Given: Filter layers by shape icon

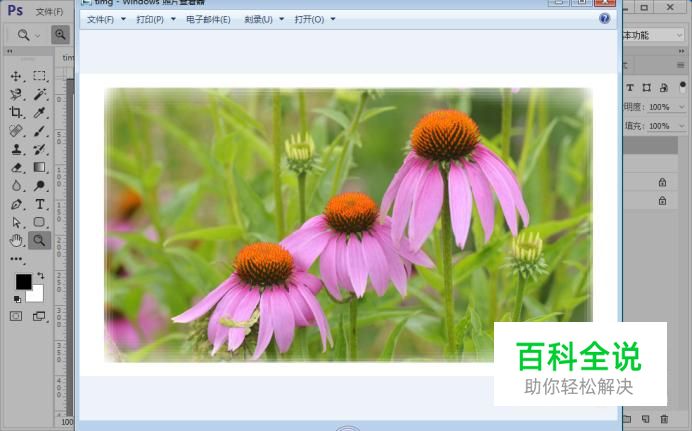Looking at the screenshot, I should coord(647,88).
